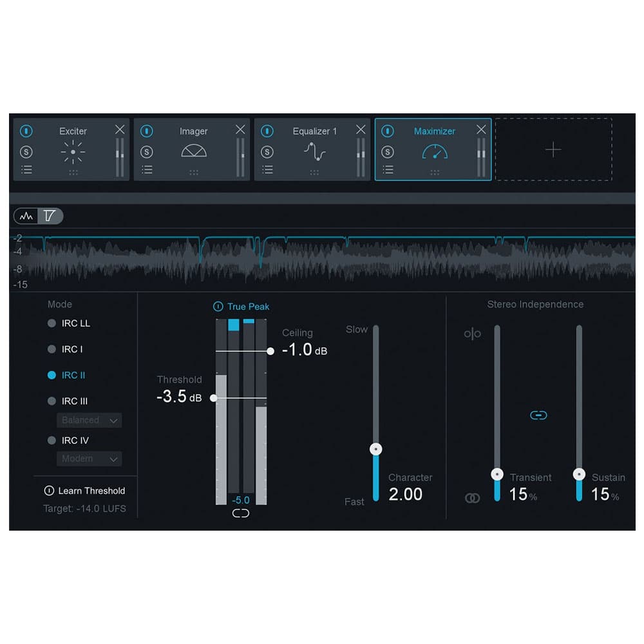Open Equalizer 1 presets list
The height and width of the screenshot is (644, 644).
267,169
